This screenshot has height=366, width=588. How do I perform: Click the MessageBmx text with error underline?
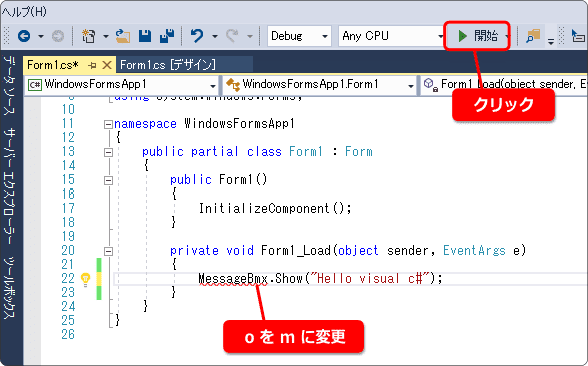click(x=232, y=279)
